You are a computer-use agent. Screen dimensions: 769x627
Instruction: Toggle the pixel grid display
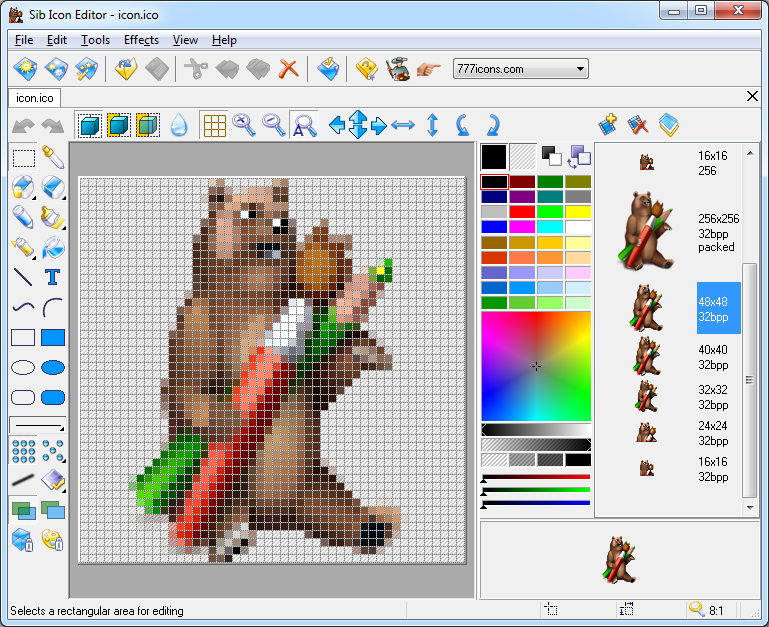(213, 125)
